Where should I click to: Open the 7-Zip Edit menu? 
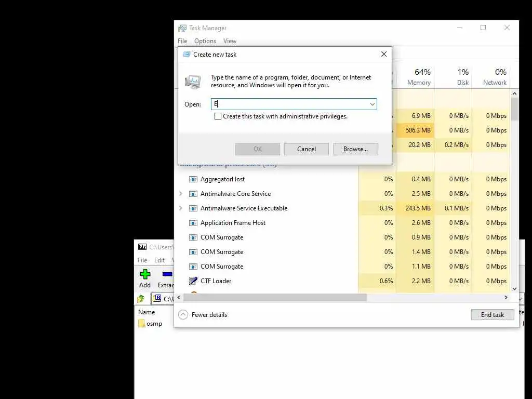coord(159,260)
